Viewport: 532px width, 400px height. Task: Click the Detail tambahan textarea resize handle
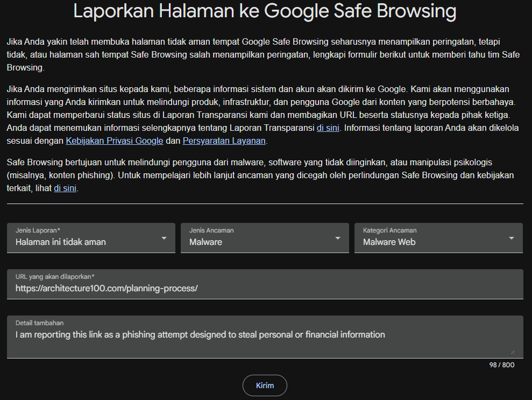(512, 352)
